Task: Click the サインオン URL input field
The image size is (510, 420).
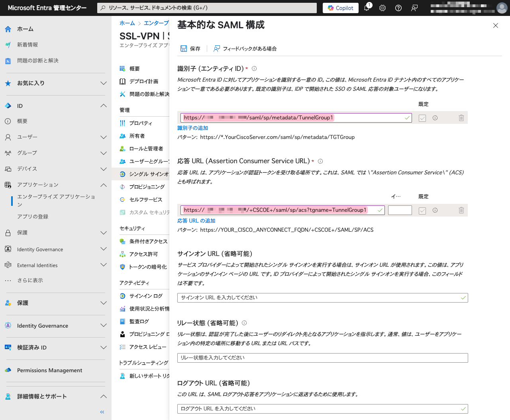Action: 323,298
